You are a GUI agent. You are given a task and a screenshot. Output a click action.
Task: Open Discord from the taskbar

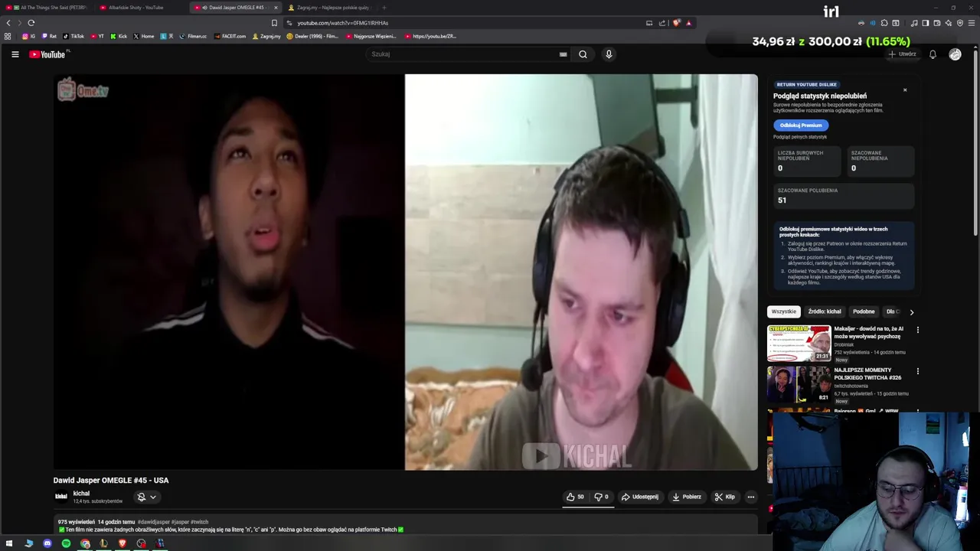pyautogui.click(x=47, y=543)
